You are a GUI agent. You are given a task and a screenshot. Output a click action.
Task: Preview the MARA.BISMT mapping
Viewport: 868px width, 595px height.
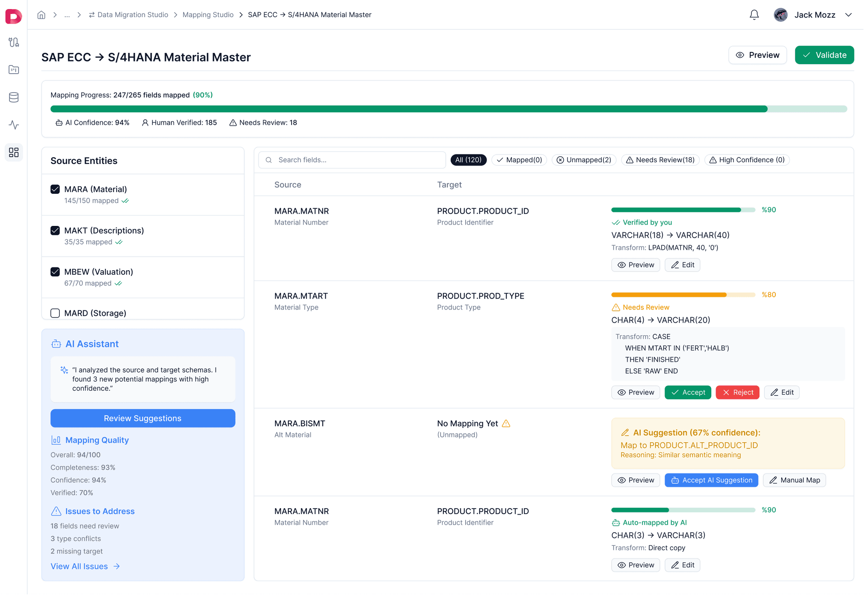tap(636, 480)
